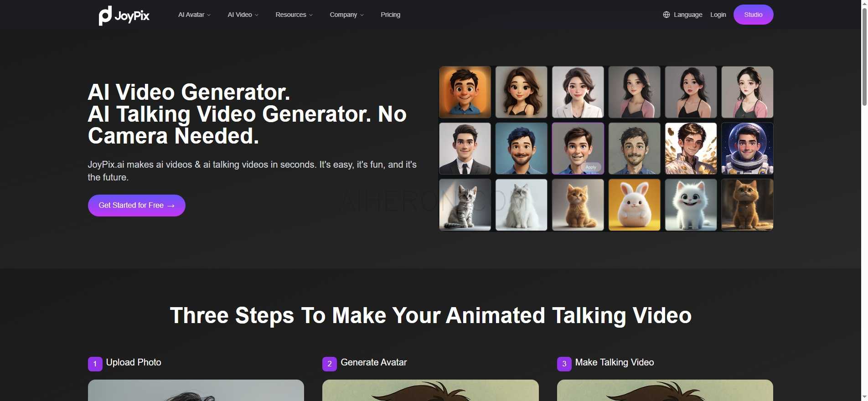Open the Studio button

tap(753, 15)
